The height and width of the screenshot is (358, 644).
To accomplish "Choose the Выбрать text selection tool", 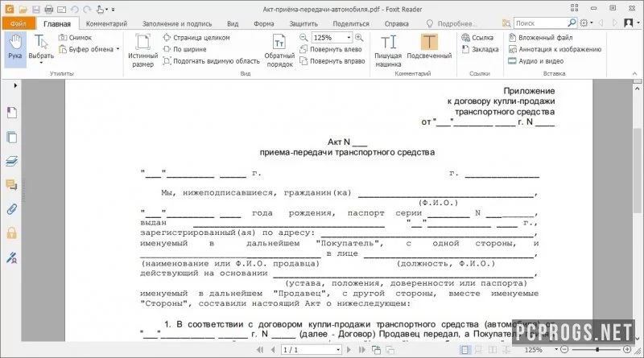I will pos(41,48).
